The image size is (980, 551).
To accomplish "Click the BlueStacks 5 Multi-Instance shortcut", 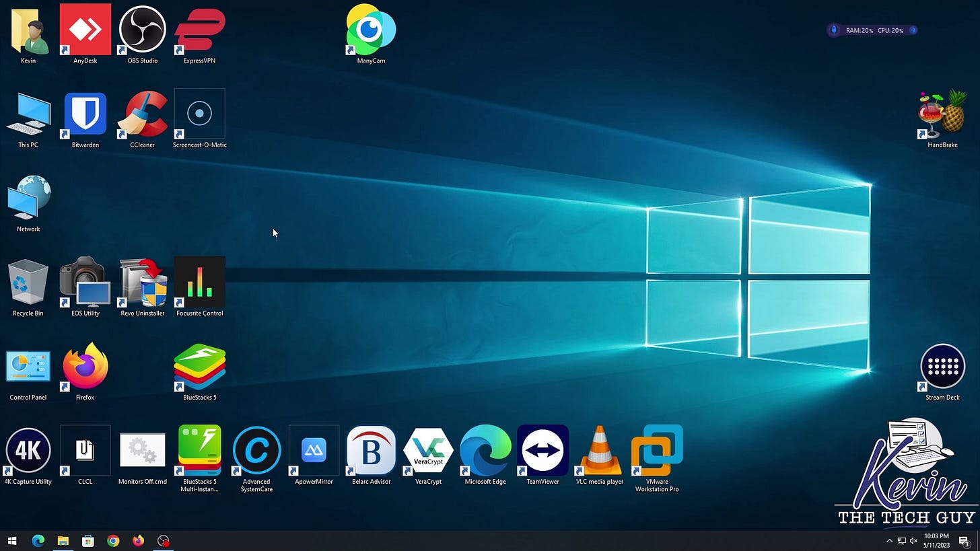I will click(x=200, y=458).
